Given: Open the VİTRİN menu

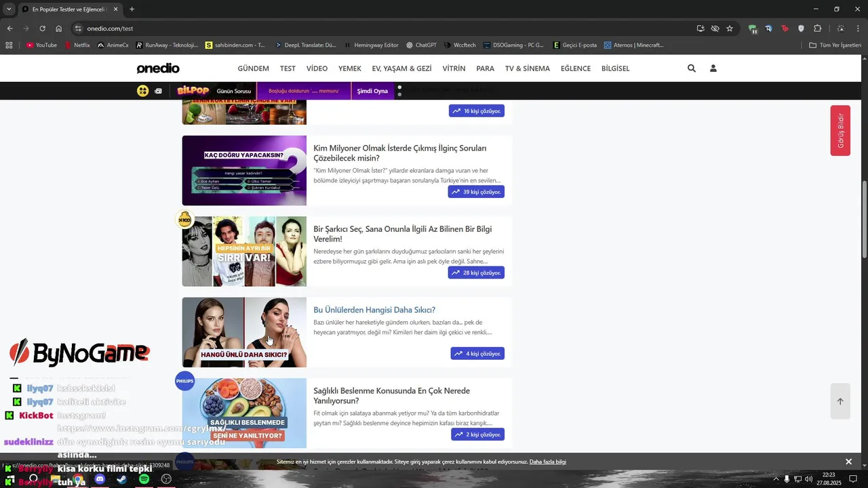Looking at the screenshot, I should point(454,68).
